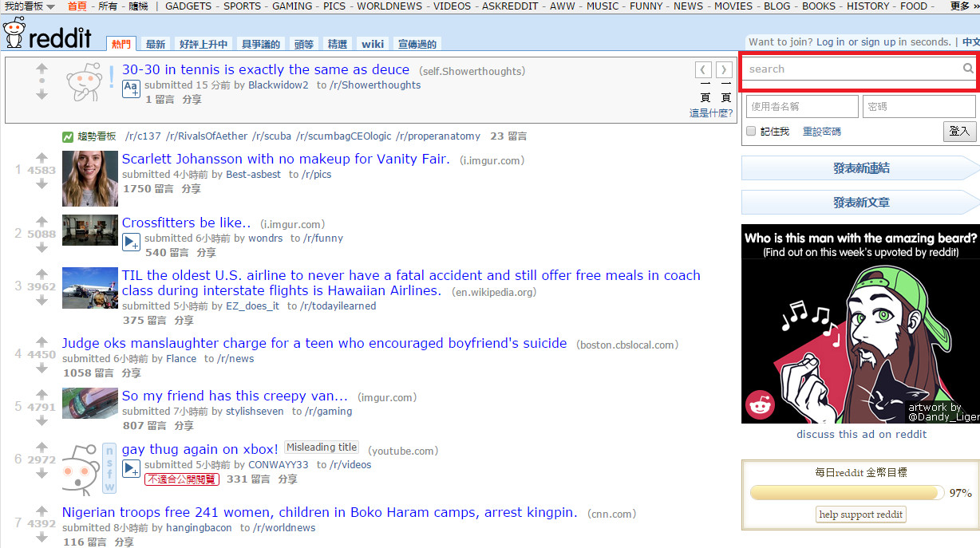
Task: Downvote the Hawaiian Airlines TIL post
Action: (x=41, y=301)
